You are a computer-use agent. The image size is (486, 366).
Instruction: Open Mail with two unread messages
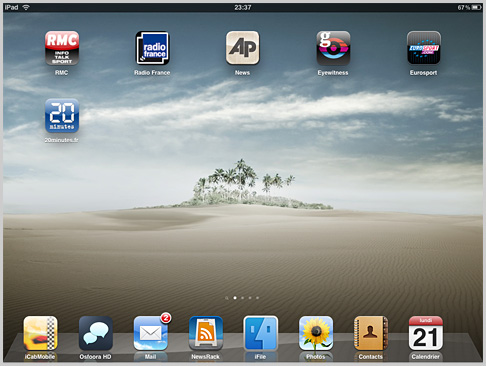click(151, 333)
